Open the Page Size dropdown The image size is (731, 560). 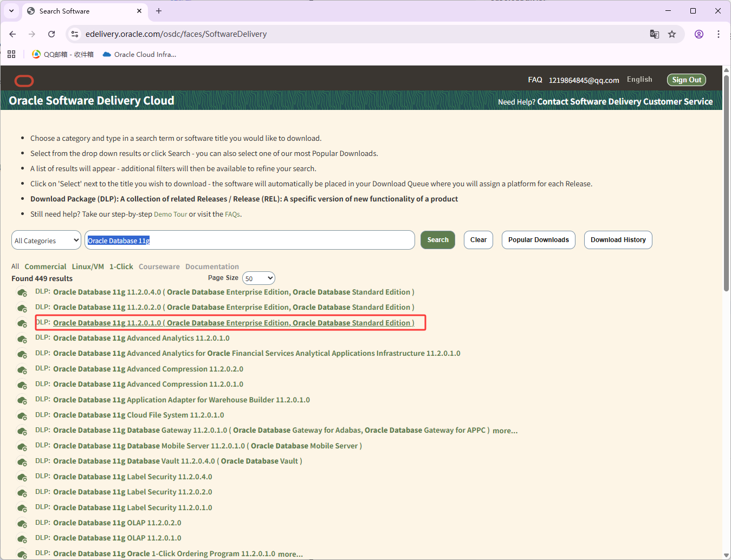(x=258, y=278)
